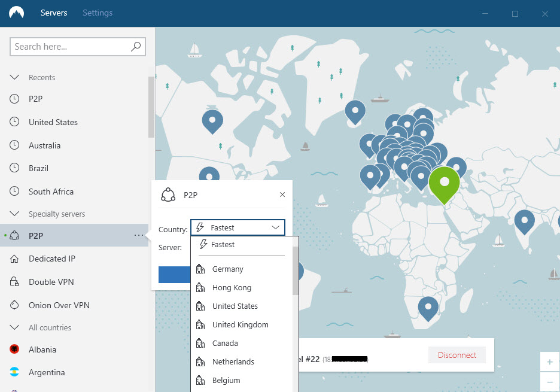
Task: Click clock icon beside South Africa
Action: pos(14,191)
